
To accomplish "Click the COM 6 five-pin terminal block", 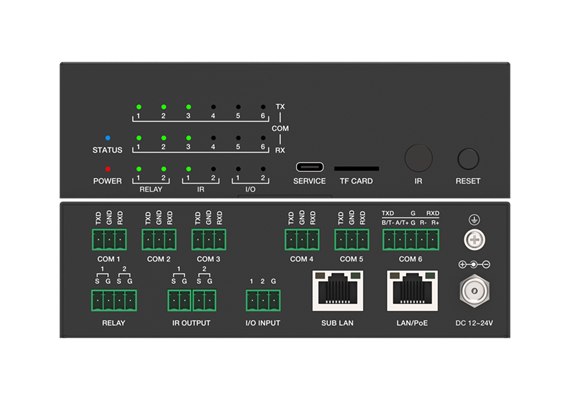I will click(411, 240).
